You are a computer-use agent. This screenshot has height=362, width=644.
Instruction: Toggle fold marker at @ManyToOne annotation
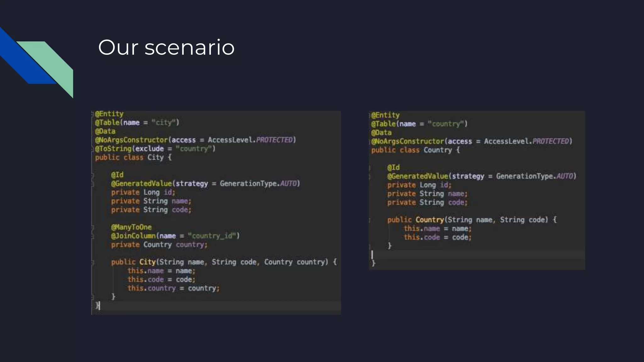pos(93,227)
